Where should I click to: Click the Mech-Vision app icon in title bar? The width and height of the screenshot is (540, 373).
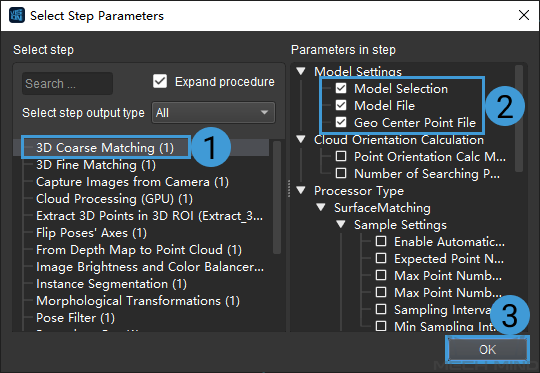click(x=17, y=15)
